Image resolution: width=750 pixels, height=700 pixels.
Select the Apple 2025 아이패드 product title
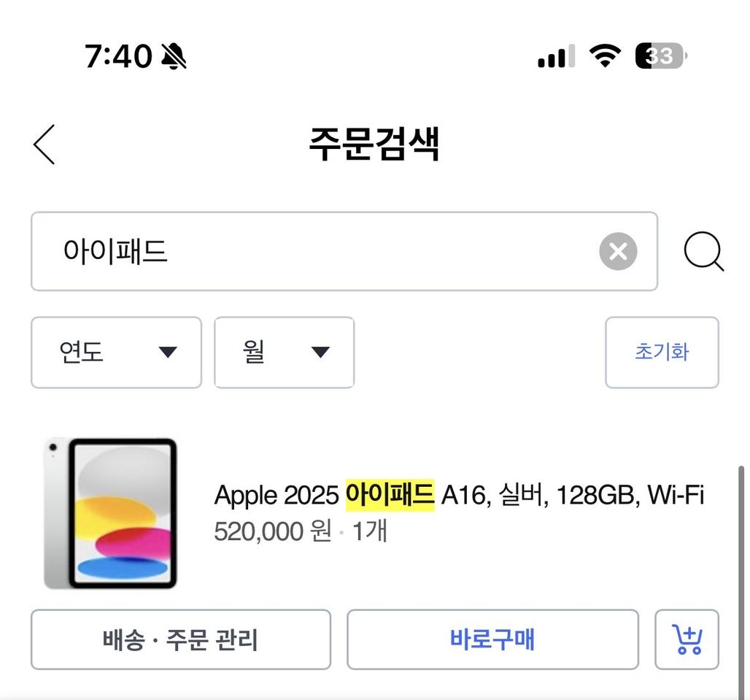click(x=458, y=495)
